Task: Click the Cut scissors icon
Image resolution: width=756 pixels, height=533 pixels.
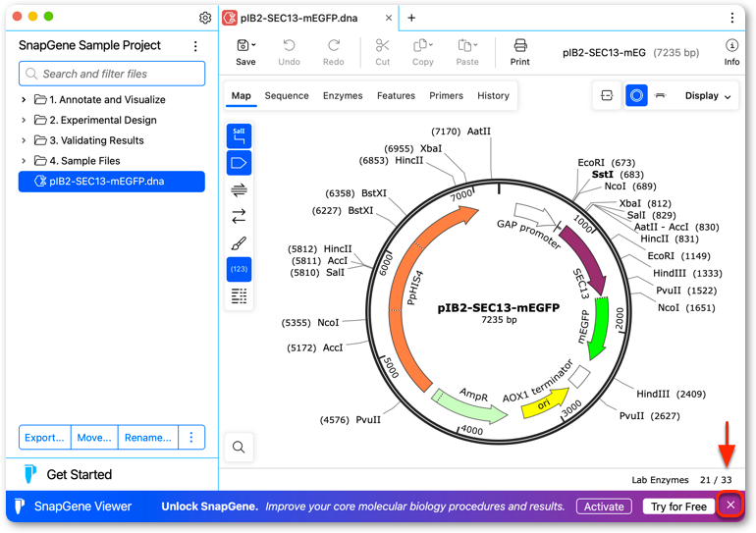Action: pyautogui.click(x=382, y=45)
